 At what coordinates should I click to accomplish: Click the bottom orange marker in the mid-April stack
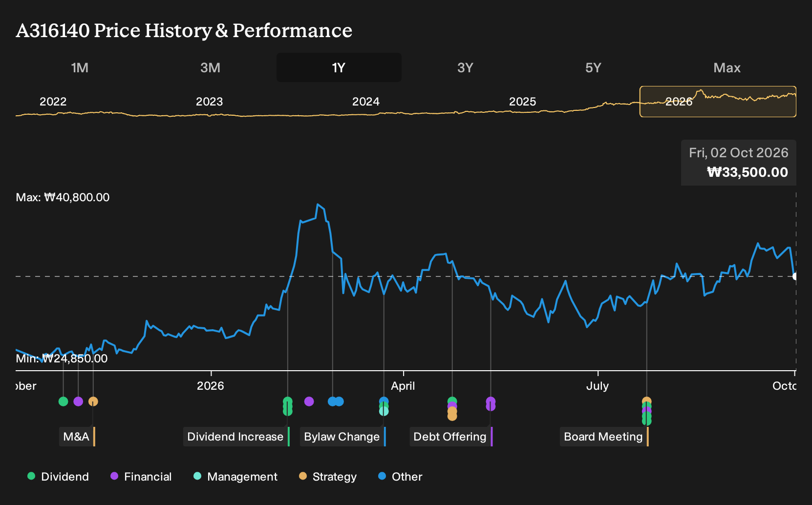tap(452, 416)
